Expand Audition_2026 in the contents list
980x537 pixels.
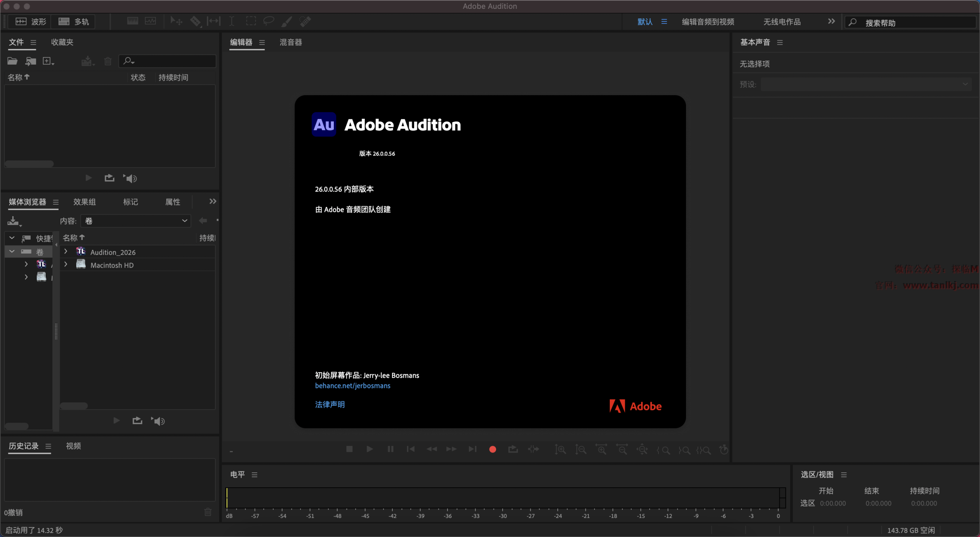[66, 251]
